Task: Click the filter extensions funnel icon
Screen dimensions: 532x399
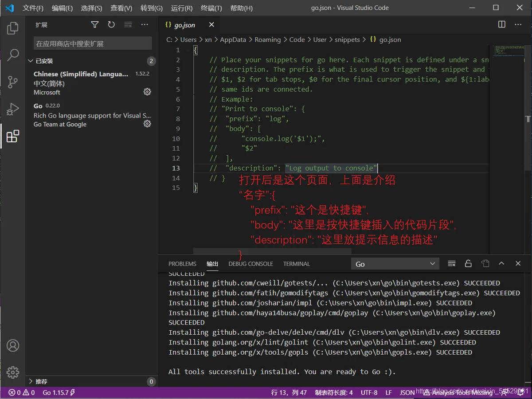Action: [95, 25]
